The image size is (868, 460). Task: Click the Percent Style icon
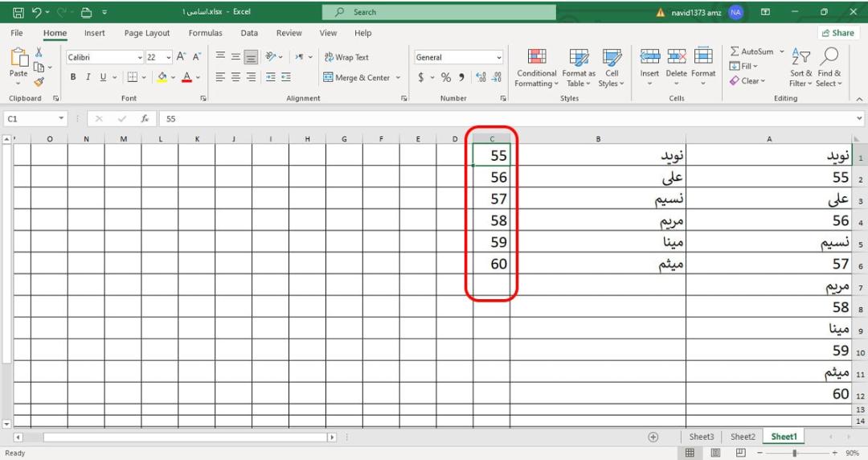445,77
